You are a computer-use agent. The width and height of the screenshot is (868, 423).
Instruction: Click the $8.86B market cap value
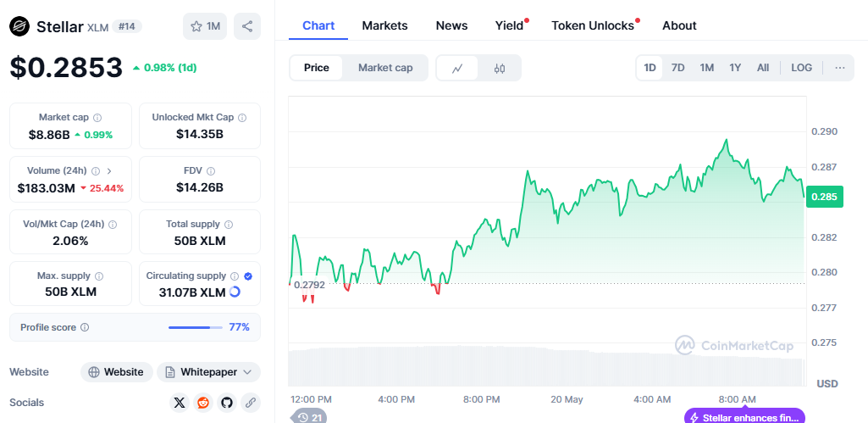coord(49,135)
